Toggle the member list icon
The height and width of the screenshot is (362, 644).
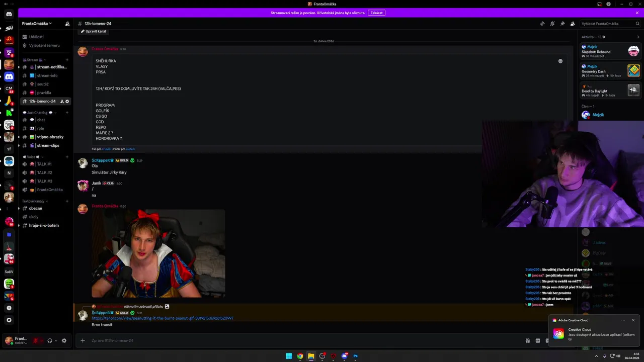tap(573, 24)
